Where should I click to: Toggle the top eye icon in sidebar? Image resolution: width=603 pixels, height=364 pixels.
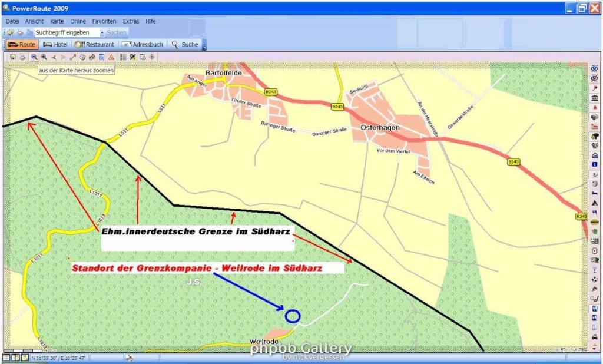(595, 68)
